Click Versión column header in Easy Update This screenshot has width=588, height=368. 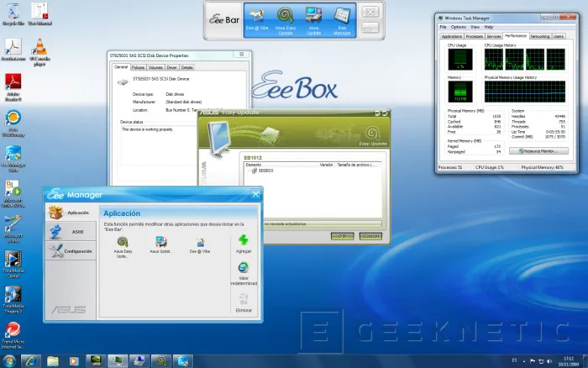click(326, 165)
